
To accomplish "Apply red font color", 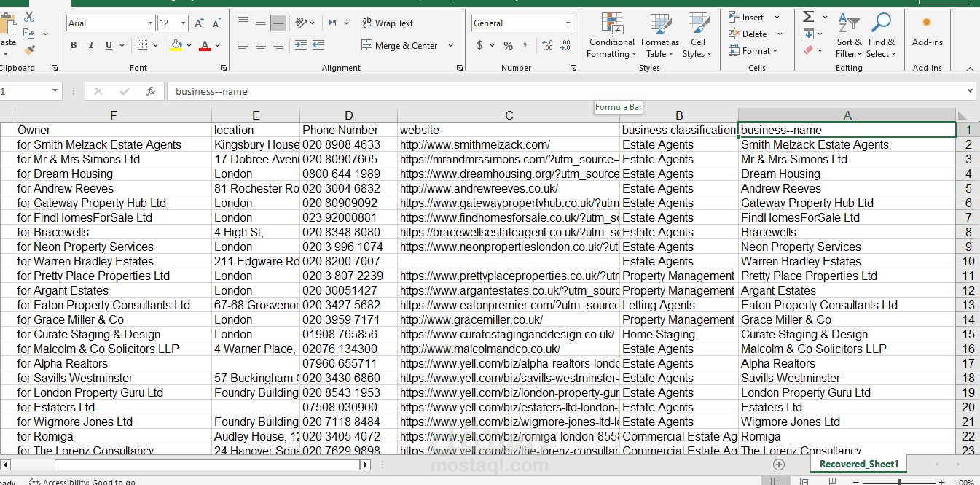I will click(205, 45).
